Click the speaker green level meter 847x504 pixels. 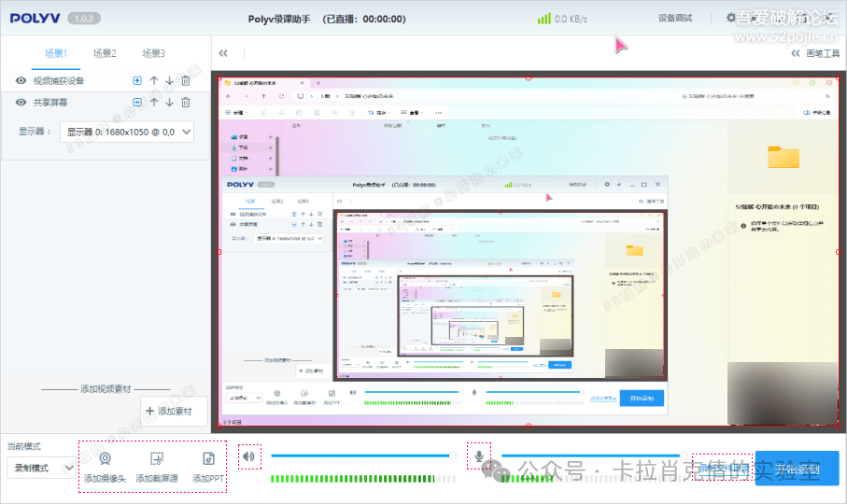(x=363, y=479)
